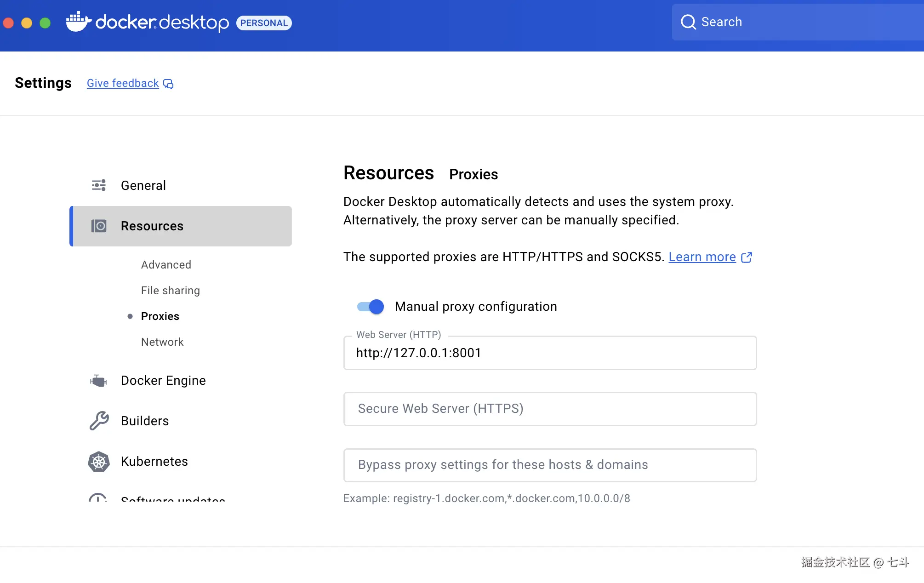Open the General settings section
This screenshot has width=924, height=583.
click(x=143, y=185)
